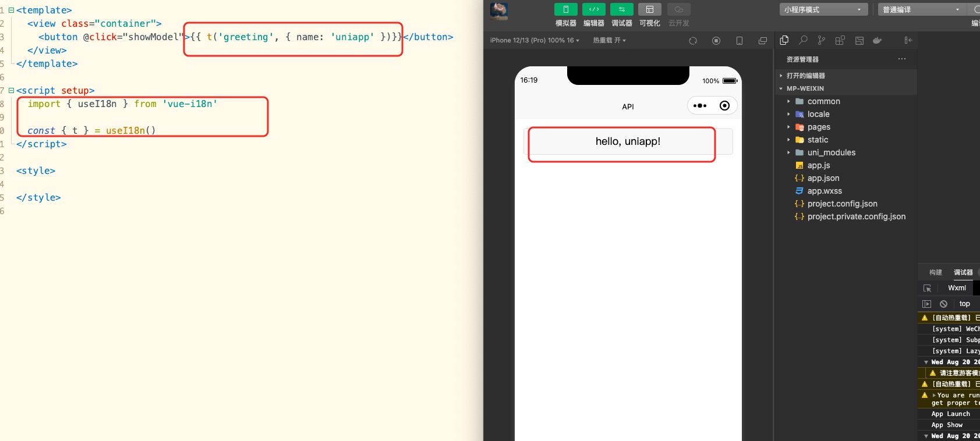Screen dimensions: 980x441
Task: Toggle the 模拟器 simulator panel button
Action: click(x=565, y=9)
